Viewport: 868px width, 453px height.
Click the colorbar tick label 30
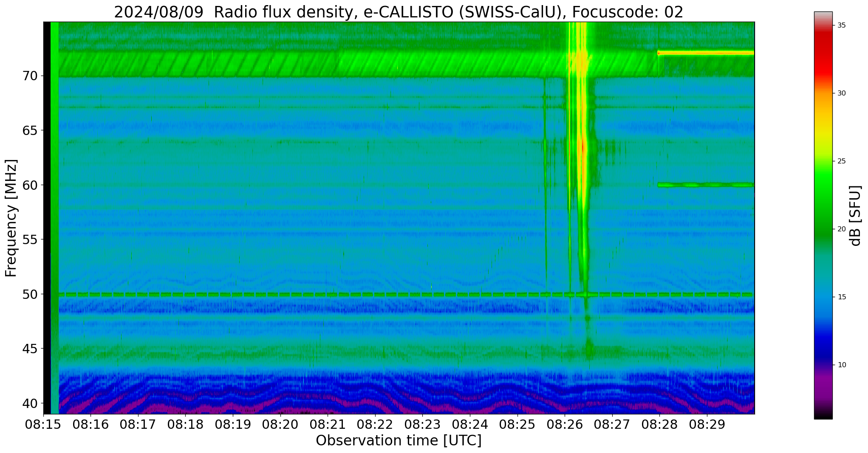[842, 93]
